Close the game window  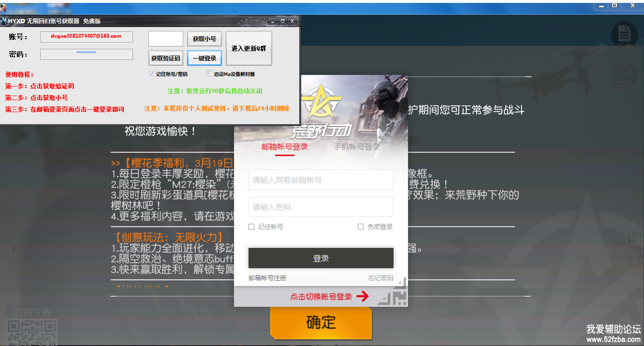[632, 6]
